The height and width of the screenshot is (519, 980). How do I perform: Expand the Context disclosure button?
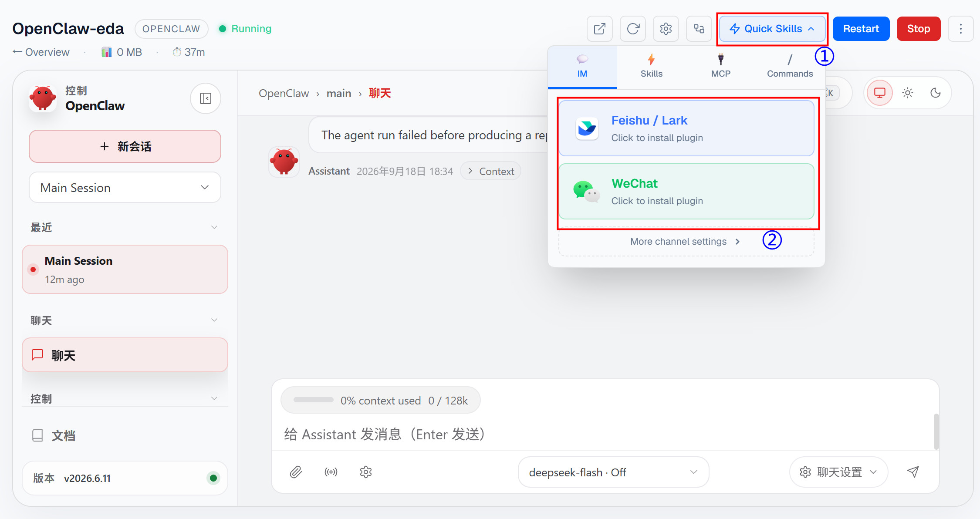click(491, 172)
